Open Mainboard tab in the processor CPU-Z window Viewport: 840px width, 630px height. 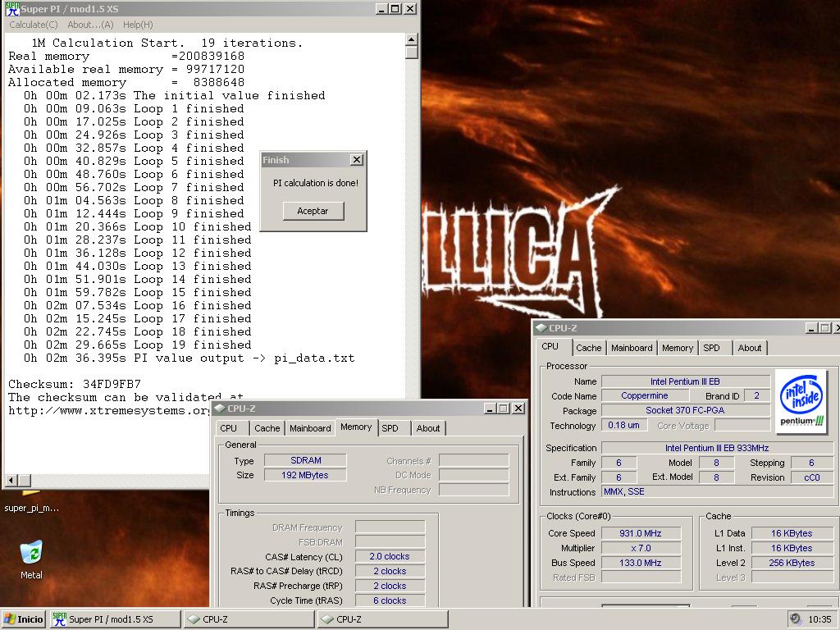[x=632, y=348]
